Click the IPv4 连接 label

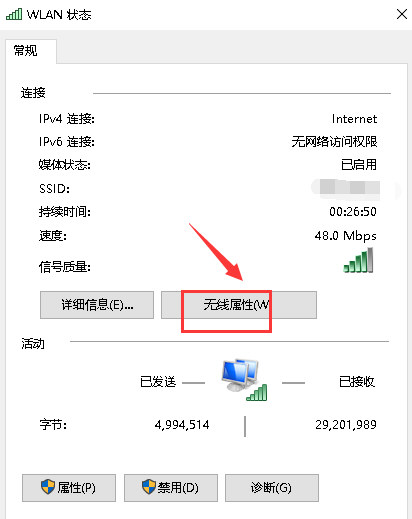coord(67,119)
